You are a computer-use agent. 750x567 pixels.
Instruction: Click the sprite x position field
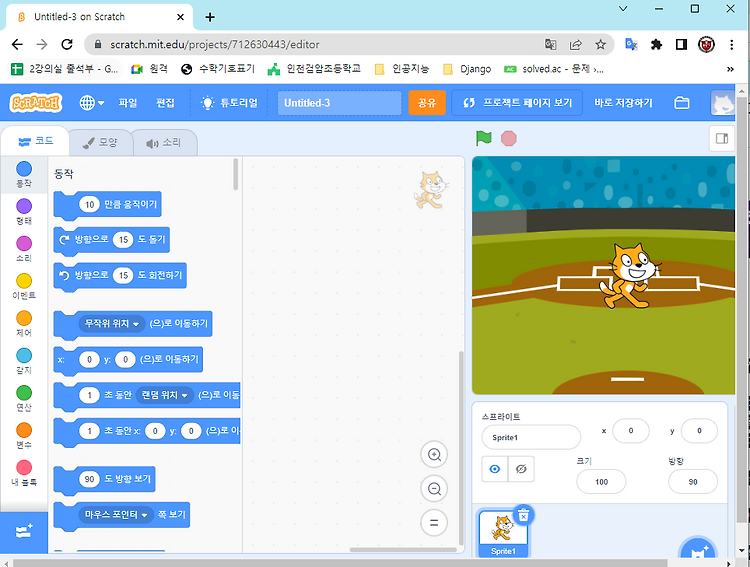click(631, 431)
